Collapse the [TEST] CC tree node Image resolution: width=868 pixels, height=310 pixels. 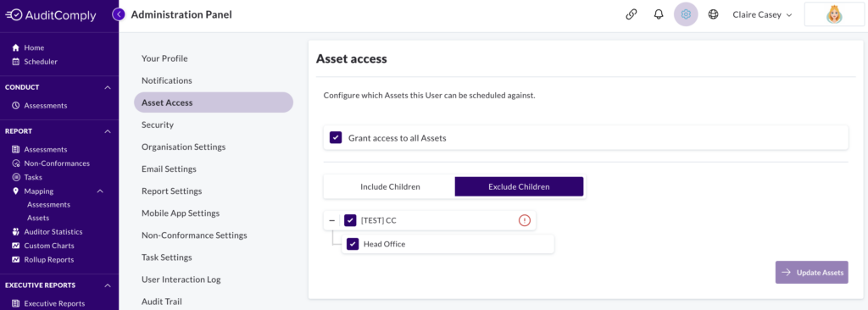331,220
